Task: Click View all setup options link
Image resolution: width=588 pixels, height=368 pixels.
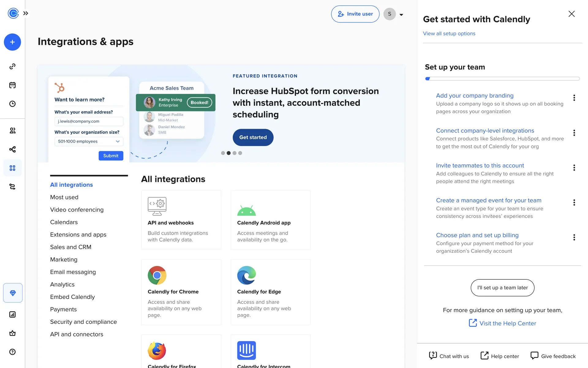Action: 449,33
